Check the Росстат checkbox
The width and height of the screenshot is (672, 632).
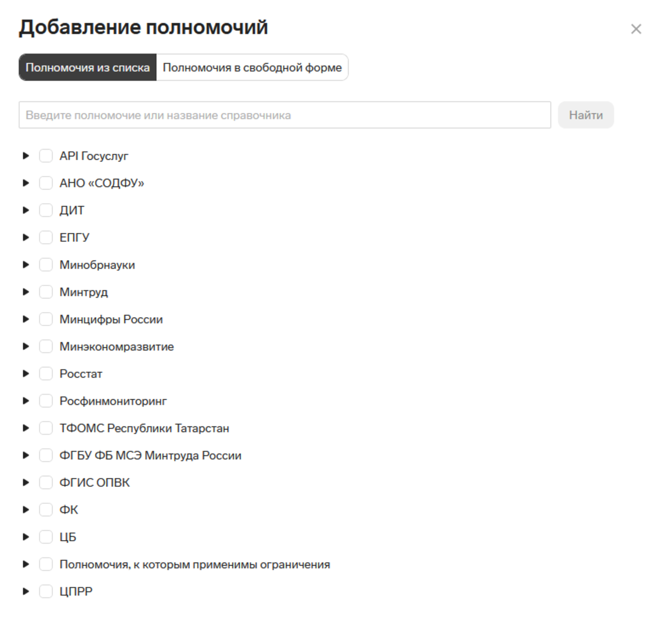pos(45,374)
